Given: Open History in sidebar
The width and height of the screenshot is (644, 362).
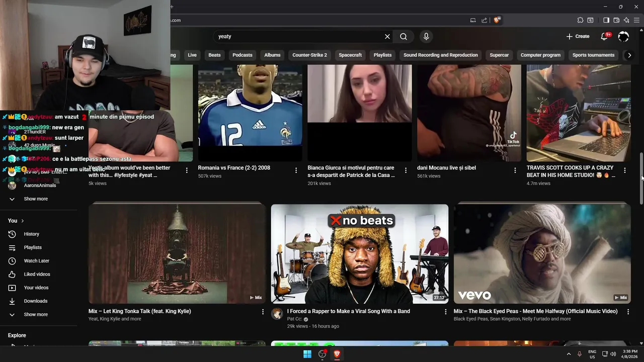Looking at the screenshot, I should tap(31, 234).
